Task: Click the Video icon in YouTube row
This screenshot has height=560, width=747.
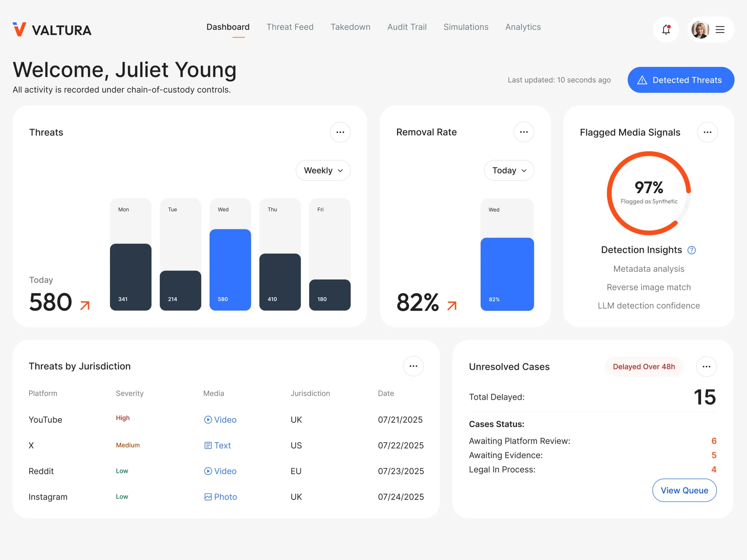Action: [x=208, y=420]
